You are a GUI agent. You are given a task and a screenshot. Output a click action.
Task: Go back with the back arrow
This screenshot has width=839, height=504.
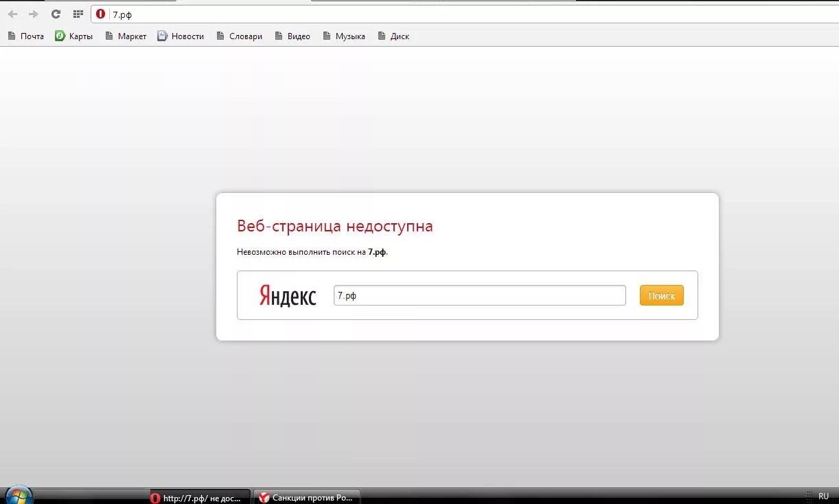click(12, 14)
